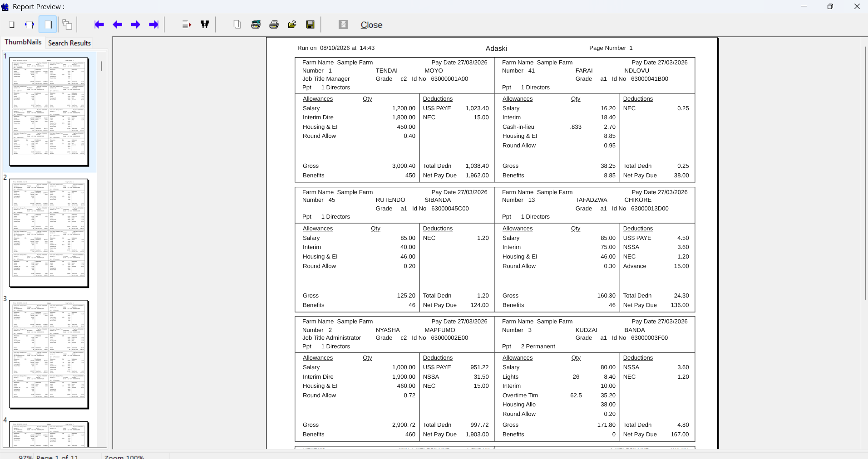Viewport: 868px width, 459px height.
Task: Print the report with the printer icon
Action: [x=274, y=24]
